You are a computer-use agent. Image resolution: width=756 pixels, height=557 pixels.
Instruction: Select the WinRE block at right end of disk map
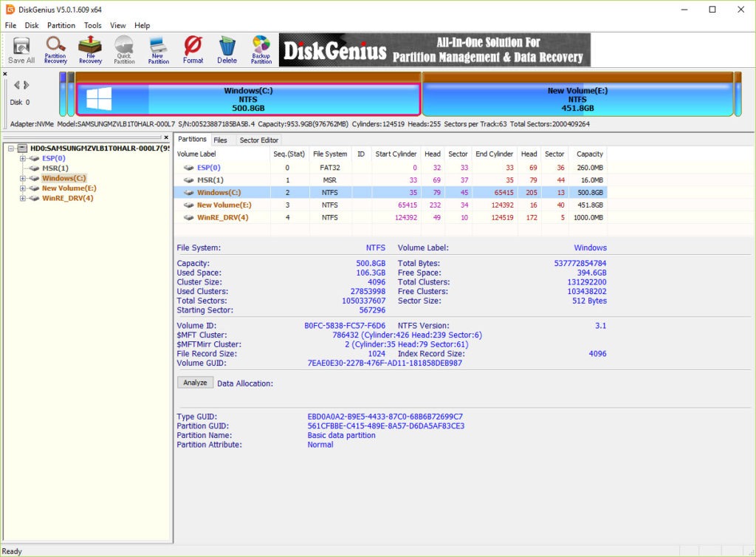coord(738,94)
